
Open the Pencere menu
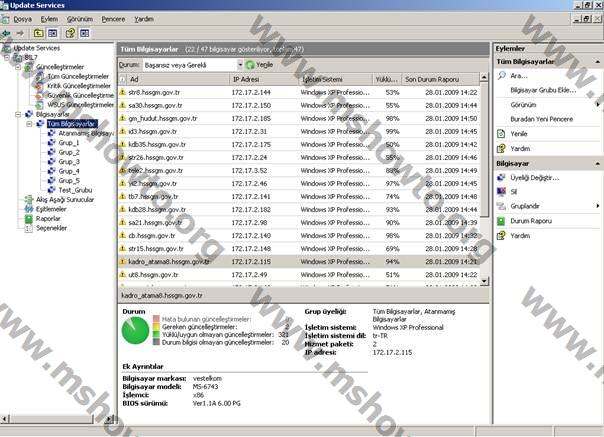(113, 19)
